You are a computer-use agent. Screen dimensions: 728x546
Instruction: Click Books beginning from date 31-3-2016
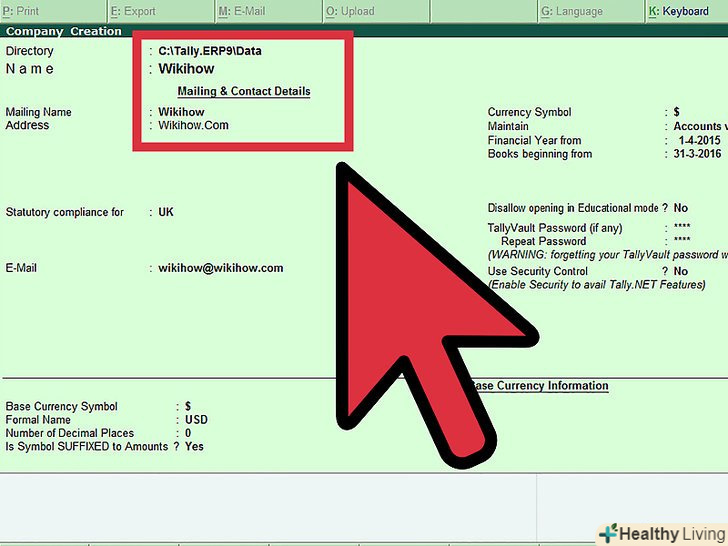(697, 154)
